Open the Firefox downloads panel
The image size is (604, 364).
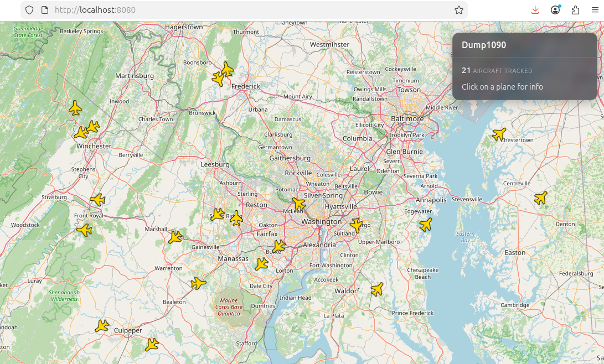(535, 10)
